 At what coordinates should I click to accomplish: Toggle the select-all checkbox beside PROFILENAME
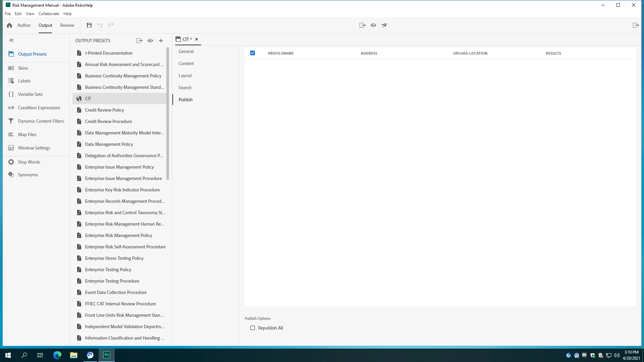click(x=253, y=53)
